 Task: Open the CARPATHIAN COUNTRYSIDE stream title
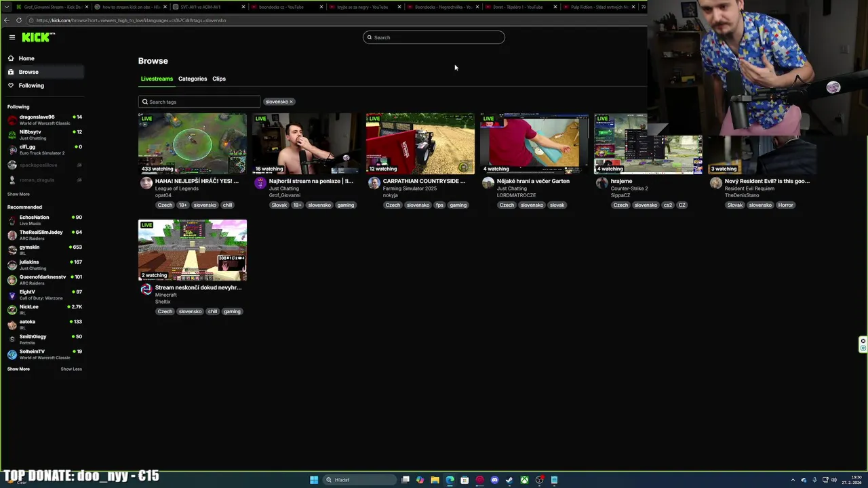[424, 181]
